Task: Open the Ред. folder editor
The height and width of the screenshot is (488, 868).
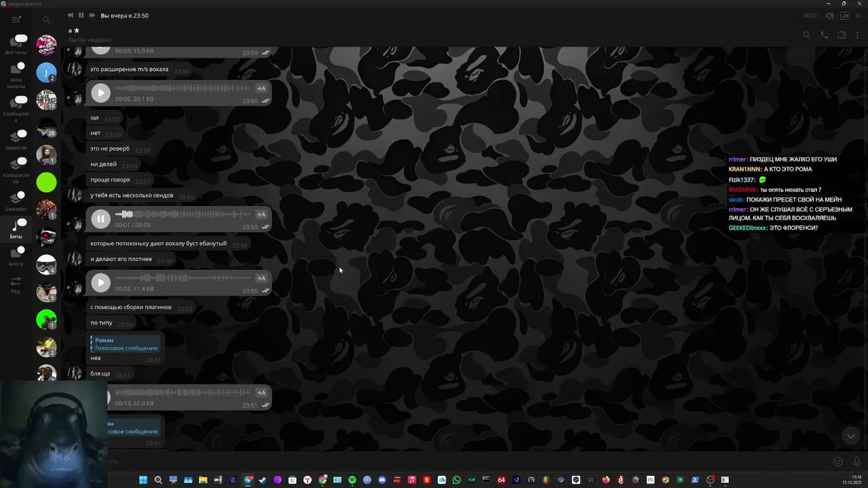Action: click(16, 285)
